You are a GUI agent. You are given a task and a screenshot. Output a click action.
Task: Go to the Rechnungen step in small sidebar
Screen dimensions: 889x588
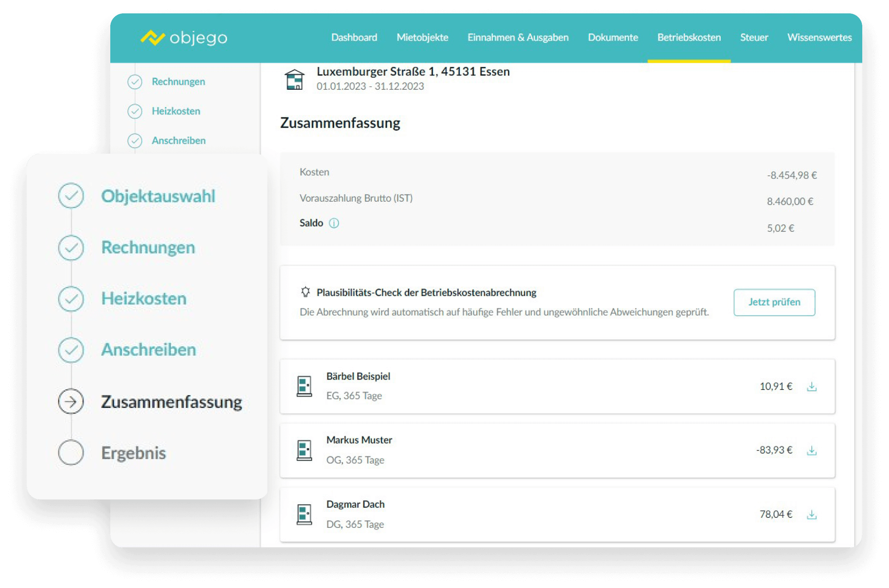[178, 81]
